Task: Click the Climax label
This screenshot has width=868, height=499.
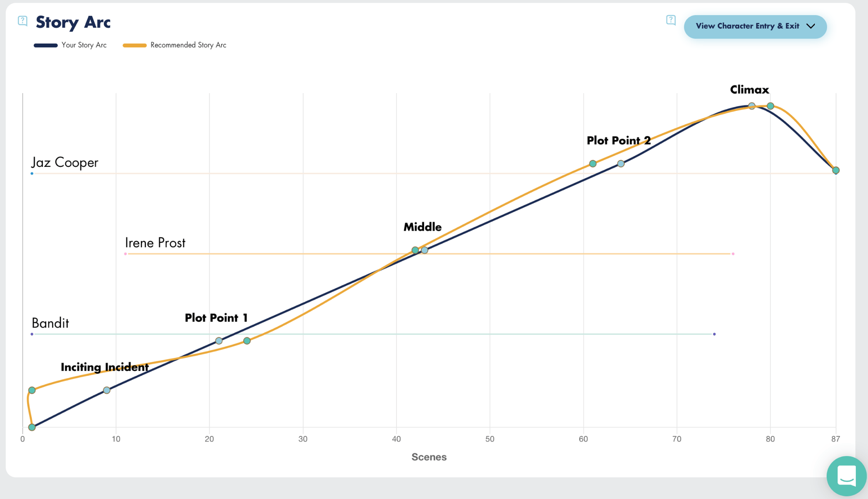Action: point(749,90)
